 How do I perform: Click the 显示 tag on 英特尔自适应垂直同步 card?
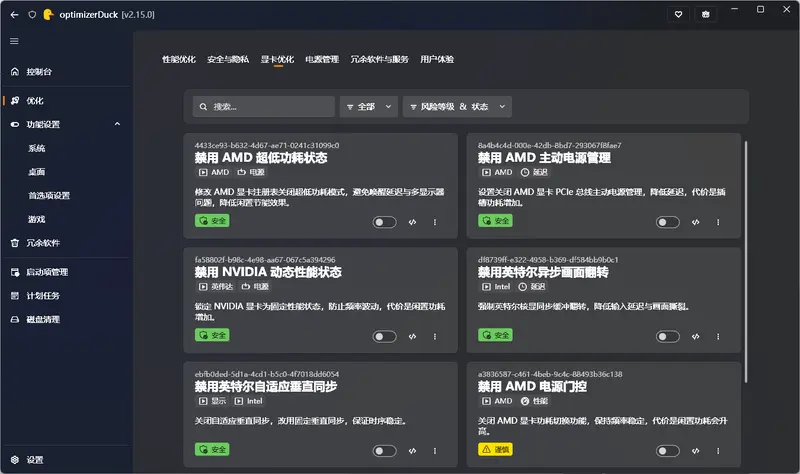click(212, 401)
